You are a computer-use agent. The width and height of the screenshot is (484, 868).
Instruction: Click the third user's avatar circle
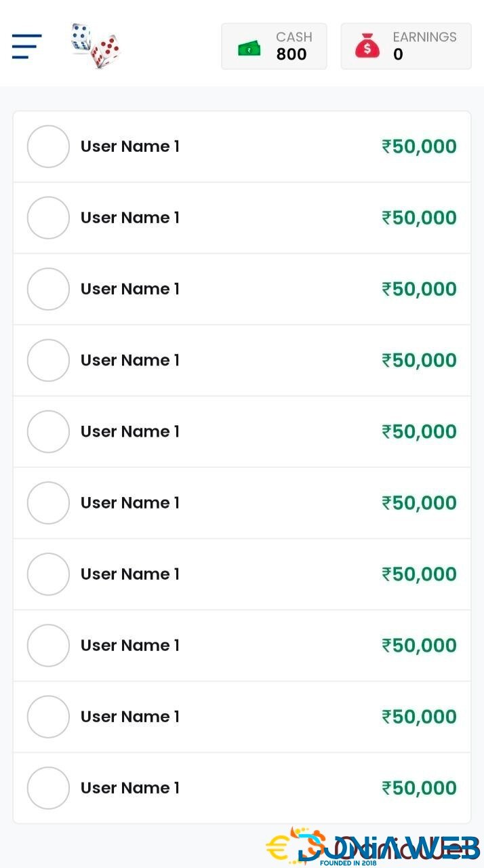48,289
